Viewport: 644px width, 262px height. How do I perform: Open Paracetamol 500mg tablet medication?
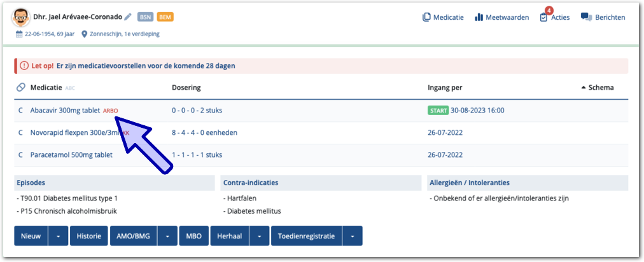pos(71,155)
